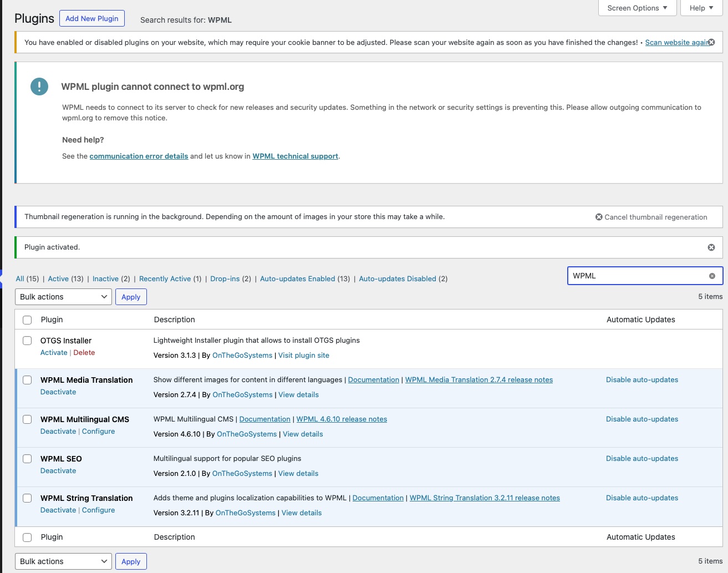728x573 pixels.
Task: Dismiss the 'Plugin activated' notice
Action: click(711, 247)
